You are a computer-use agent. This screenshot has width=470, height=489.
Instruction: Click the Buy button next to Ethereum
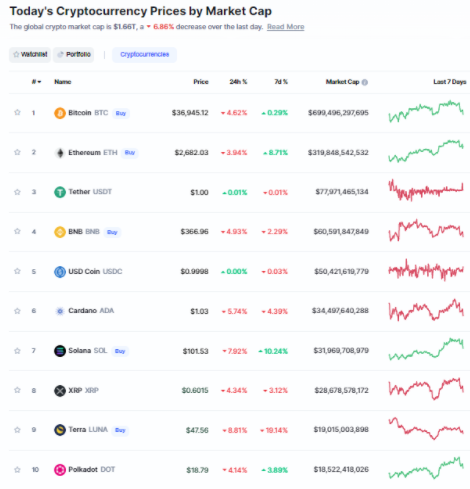coord(130,153)
